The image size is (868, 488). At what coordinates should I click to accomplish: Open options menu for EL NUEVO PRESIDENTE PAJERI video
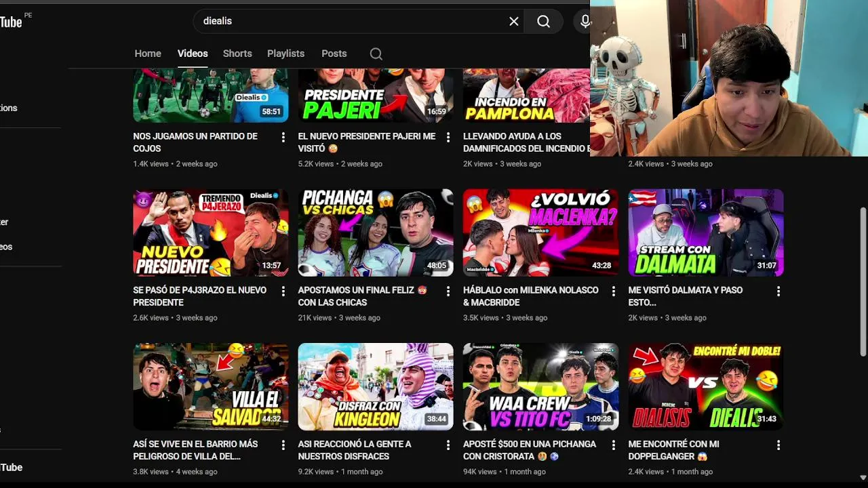(448, 137)
